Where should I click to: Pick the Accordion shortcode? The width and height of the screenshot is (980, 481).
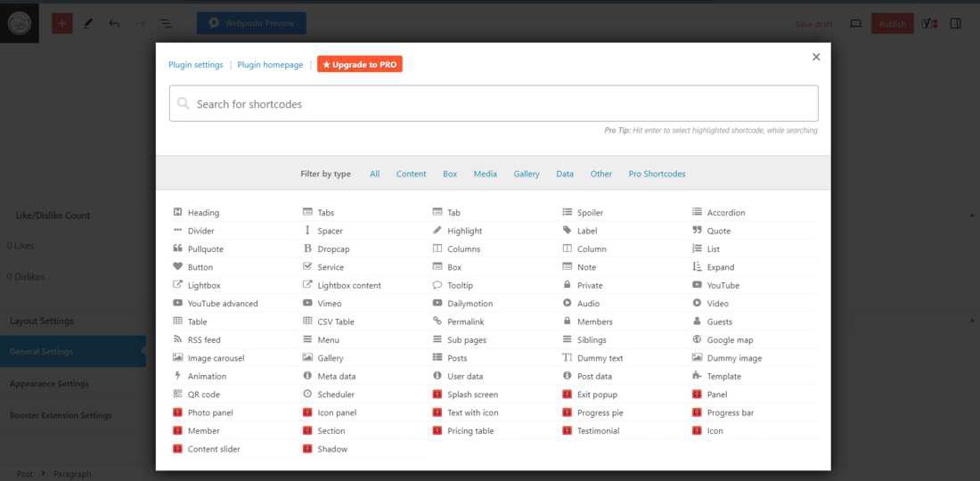pyautogui.click(x=719, y=212)
